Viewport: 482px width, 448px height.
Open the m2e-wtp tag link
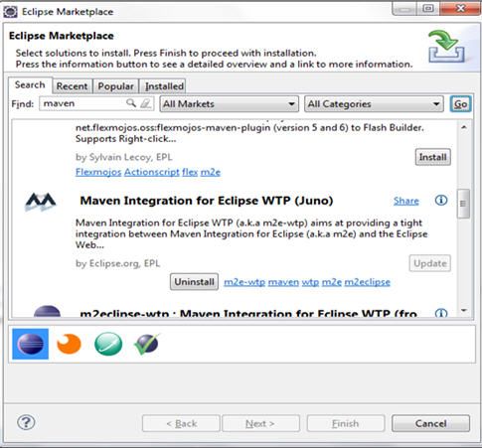[x=244, y=282]
